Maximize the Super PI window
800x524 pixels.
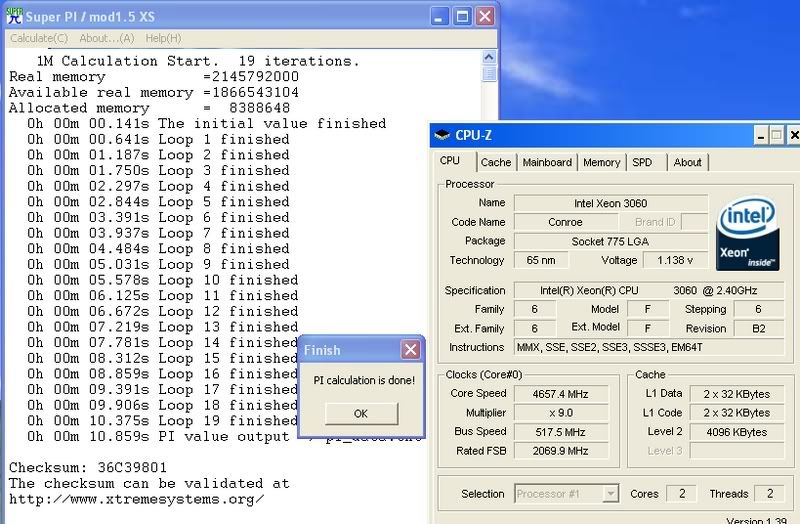[462, 17]
